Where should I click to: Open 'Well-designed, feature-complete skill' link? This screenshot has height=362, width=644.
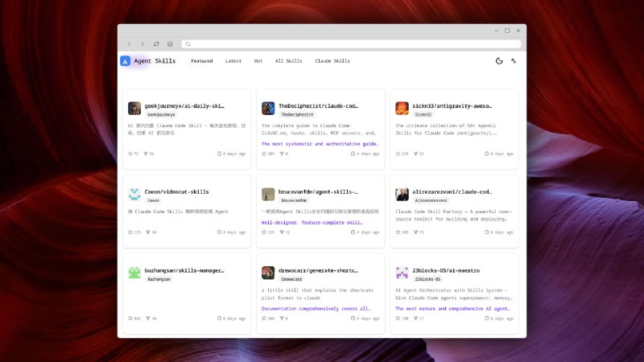click(312, 223)
